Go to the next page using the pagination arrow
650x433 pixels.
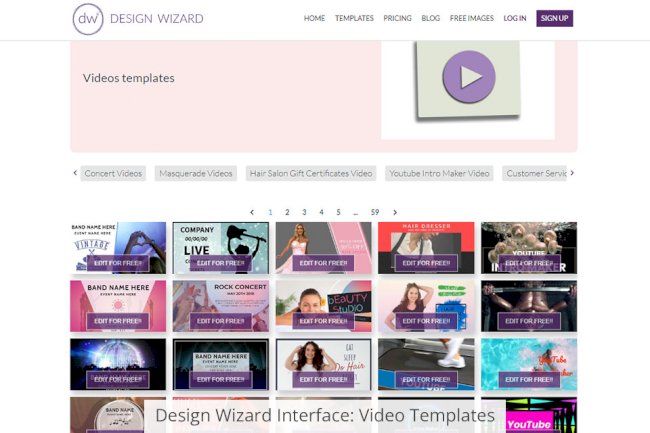tap(395, 212)
